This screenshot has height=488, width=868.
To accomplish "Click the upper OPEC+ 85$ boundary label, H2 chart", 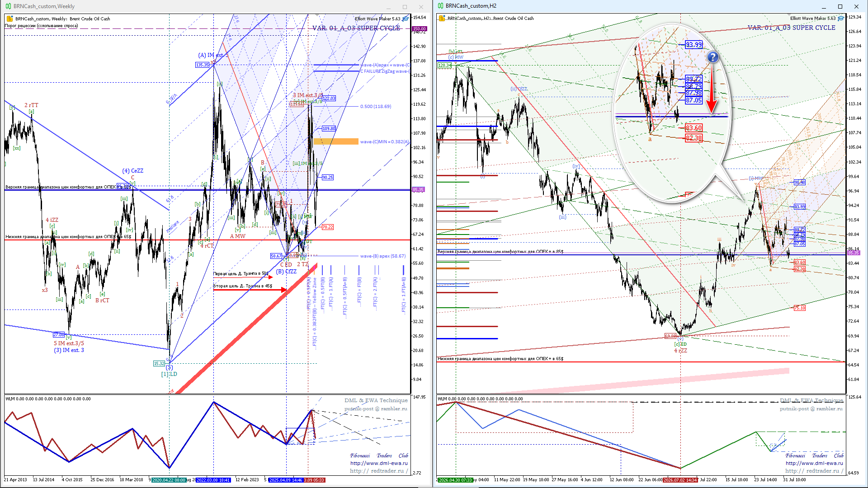I will (500, 252).
